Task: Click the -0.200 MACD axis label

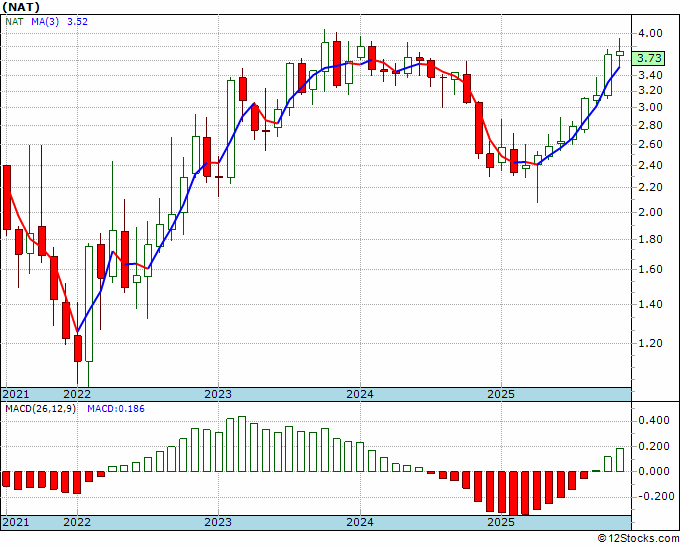Action: 654,497
